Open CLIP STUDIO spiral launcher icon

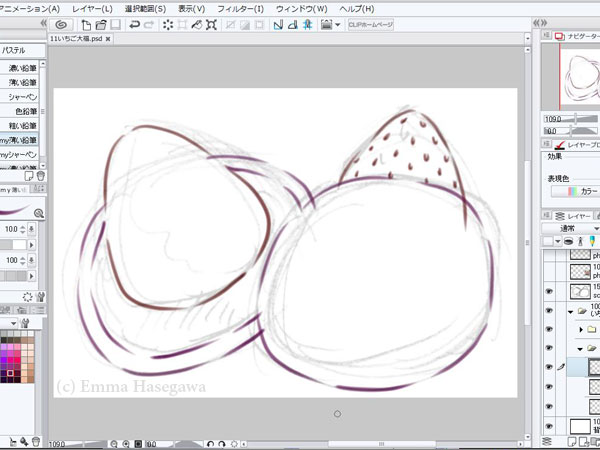tap(61, 25)
